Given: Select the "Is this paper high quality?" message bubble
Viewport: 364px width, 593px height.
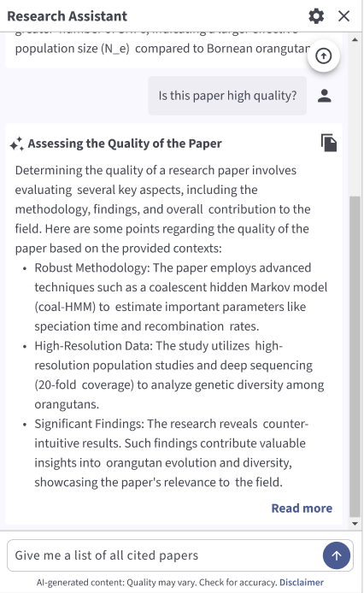Looking at the screenshot, I should 227,96.
